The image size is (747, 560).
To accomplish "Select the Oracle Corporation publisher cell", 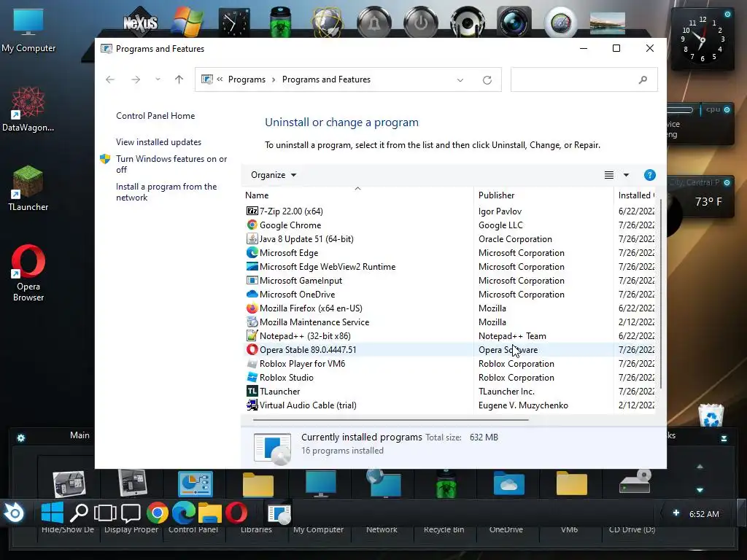I will pyautogui.click(x=515, y=239).
